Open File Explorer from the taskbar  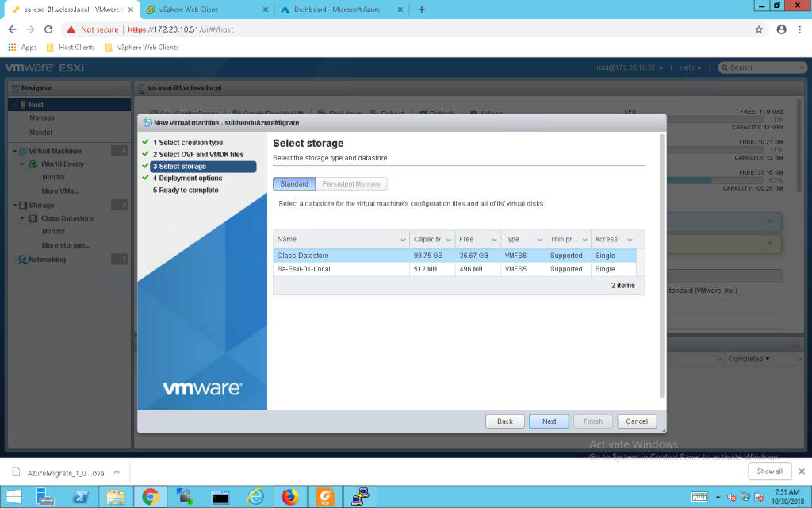click(115, 497)
